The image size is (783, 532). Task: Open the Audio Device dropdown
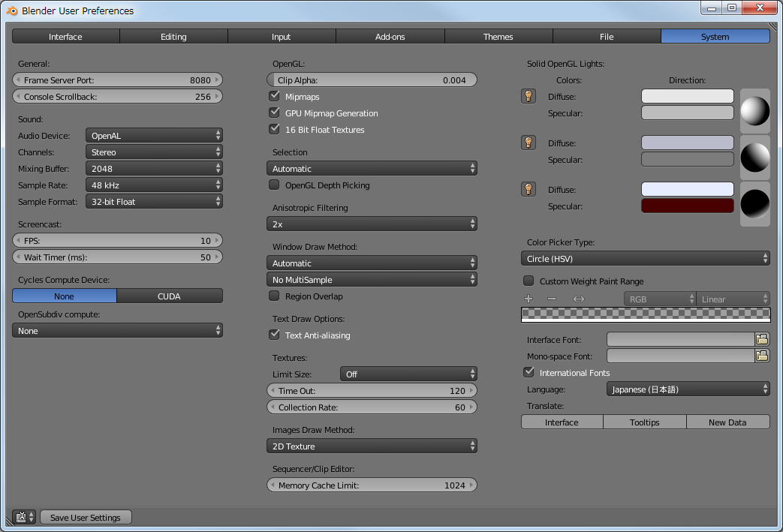point(155,135)
